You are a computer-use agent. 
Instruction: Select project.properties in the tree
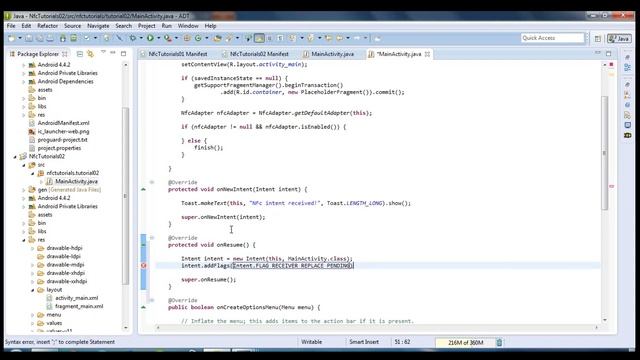tap(59, 148)
